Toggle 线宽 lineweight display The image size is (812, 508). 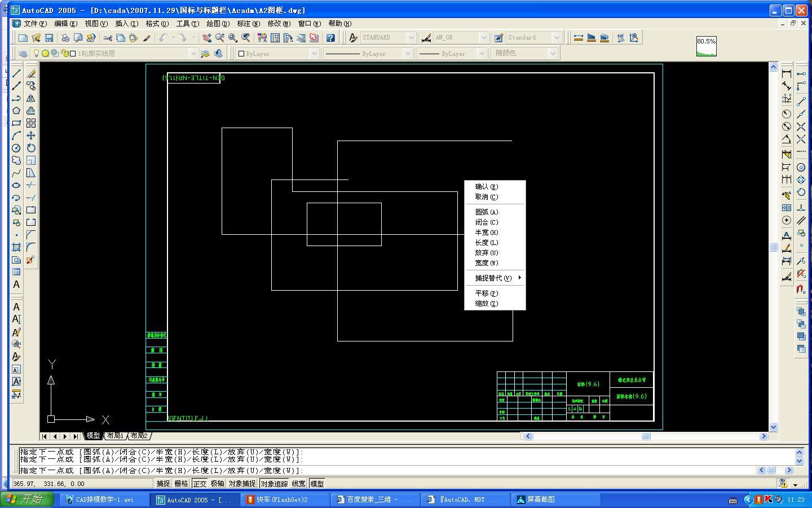tap(299, 484)
